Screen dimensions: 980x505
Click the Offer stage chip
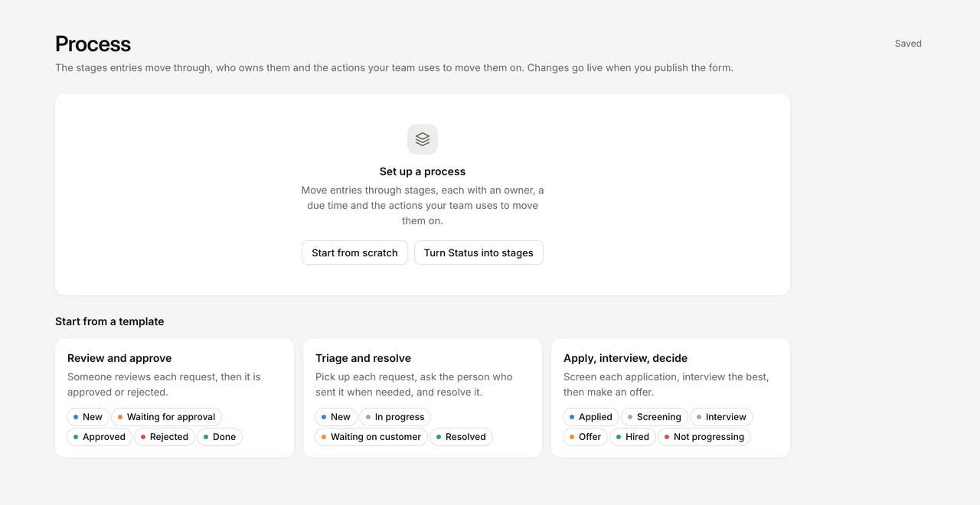coord(586,437)
